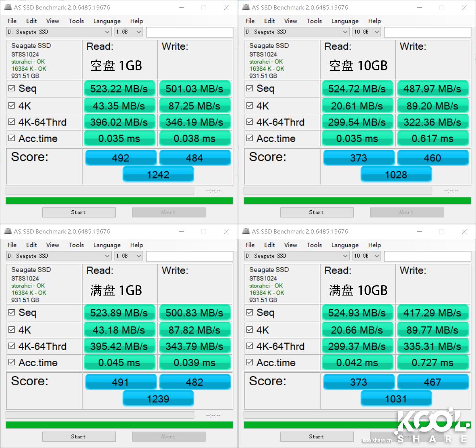Click the title bar app icon in the 满盘 10GB window

point(246,231)
